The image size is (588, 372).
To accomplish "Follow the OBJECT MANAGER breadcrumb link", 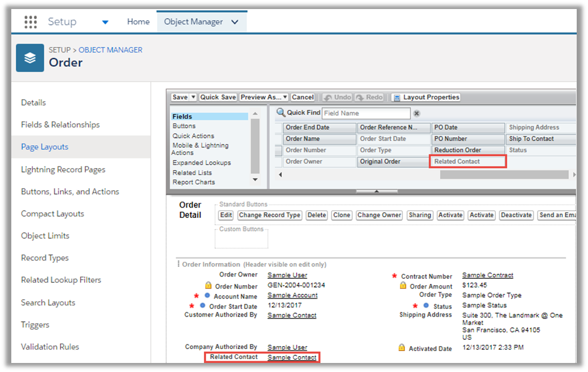I will click(x=110, y=50).
